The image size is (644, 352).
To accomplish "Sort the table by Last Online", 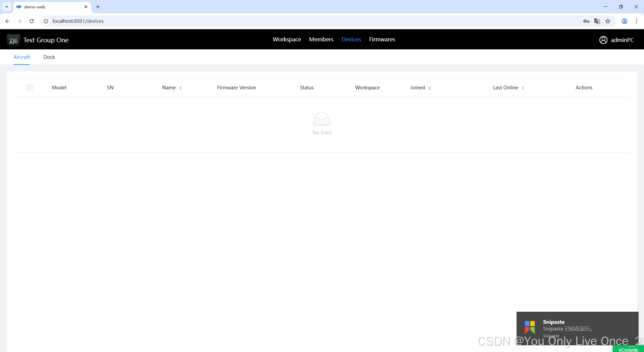I will point(523,88).
